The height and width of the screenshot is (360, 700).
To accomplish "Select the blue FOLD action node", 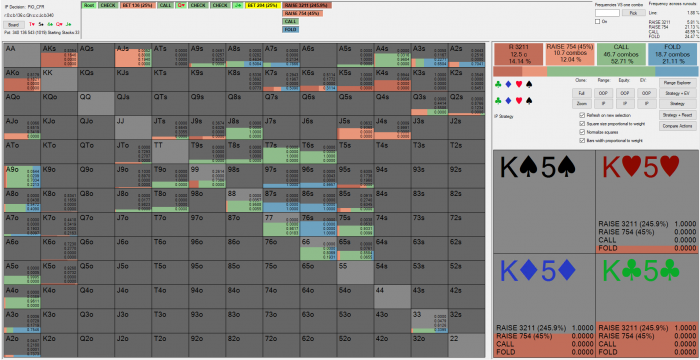I will coord(290,29).
